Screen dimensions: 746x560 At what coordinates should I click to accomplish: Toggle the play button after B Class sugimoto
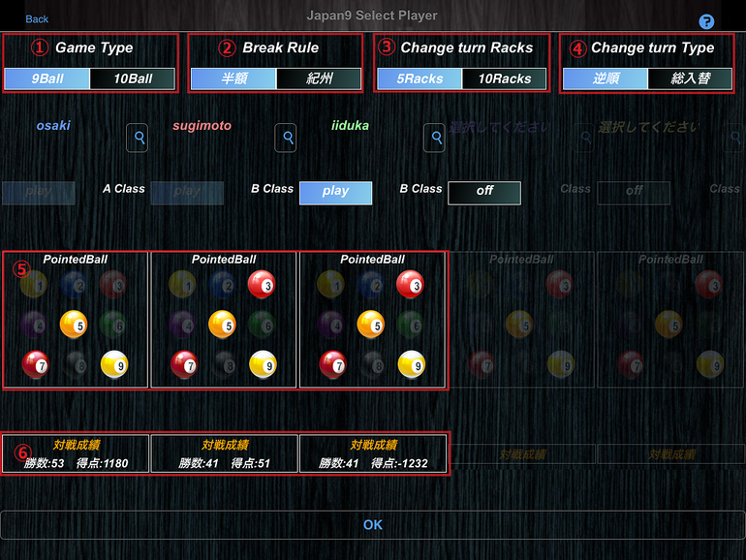tap(335, 193)
